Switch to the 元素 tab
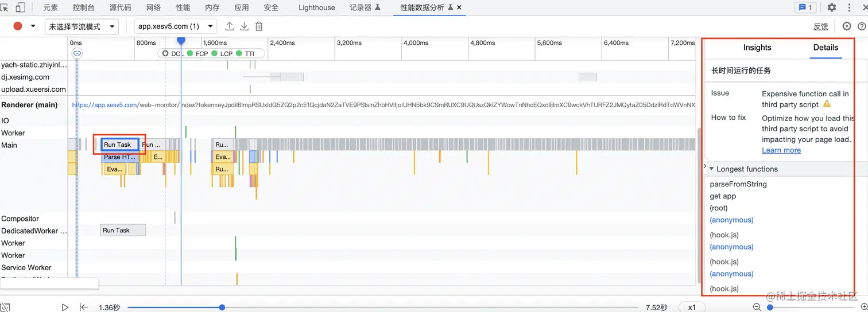The height and width of the screenshot is (312, 868). (51, 7)
